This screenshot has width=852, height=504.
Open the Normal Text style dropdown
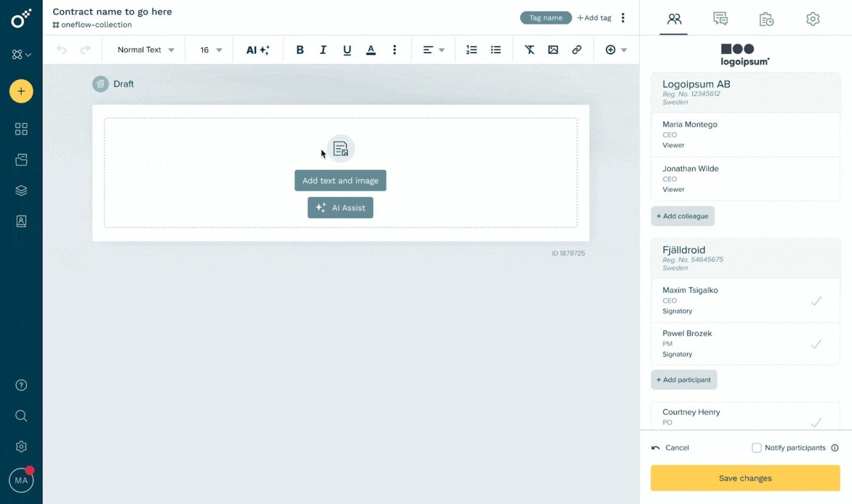point(143,50)
